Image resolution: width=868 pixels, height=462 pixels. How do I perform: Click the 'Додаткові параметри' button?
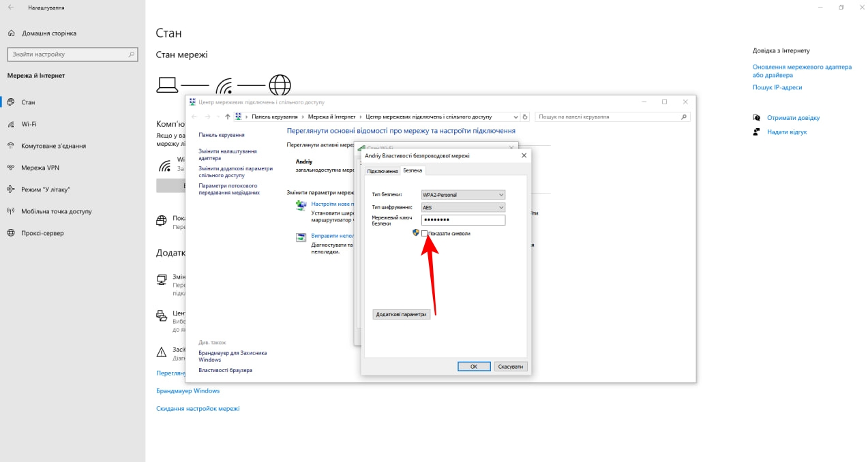pyautogui.click(x=402, y=314)
